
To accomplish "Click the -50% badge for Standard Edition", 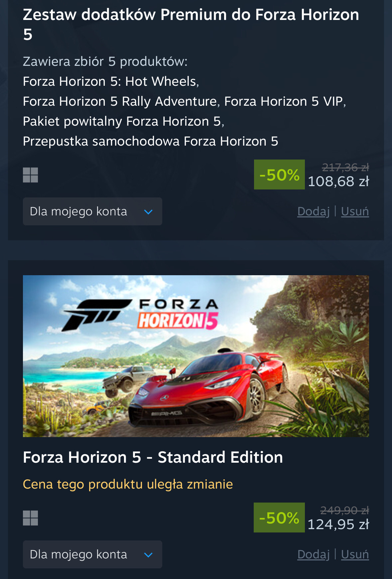I will pos(279,518).
